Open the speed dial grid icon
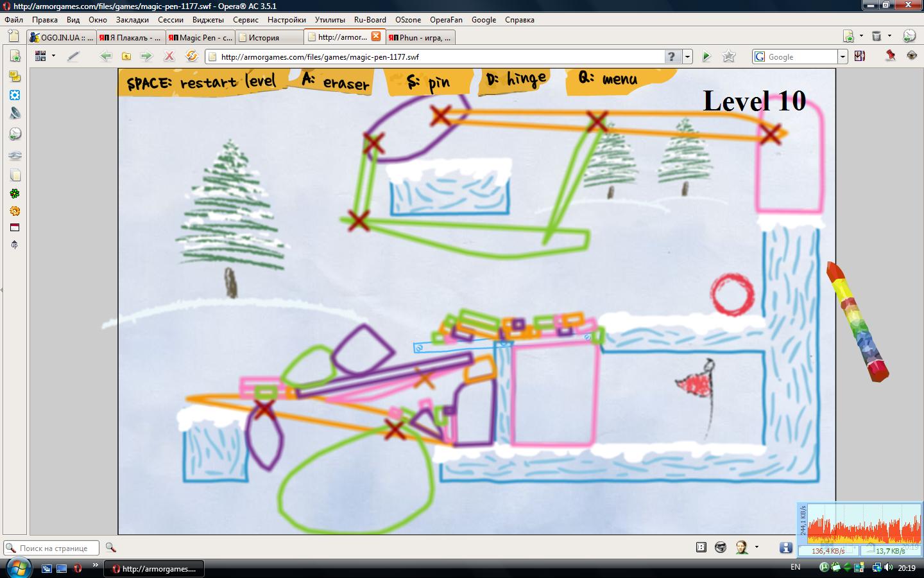 coord(40,57)
